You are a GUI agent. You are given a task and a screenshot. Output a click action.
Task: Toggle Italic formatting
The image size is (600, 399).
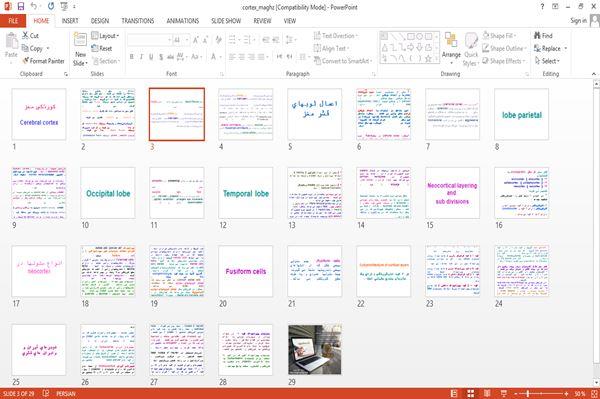[x=141, y=57]
